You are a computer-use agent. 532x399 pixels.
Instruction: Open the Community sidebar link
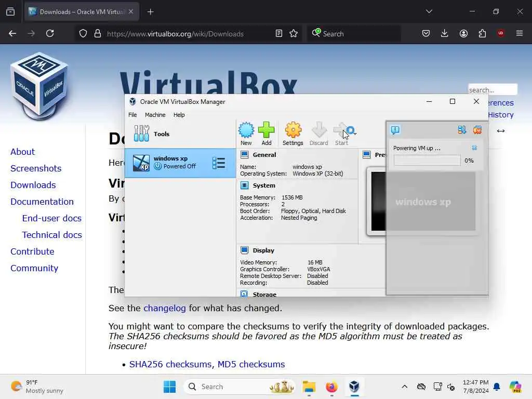point(34,268)
